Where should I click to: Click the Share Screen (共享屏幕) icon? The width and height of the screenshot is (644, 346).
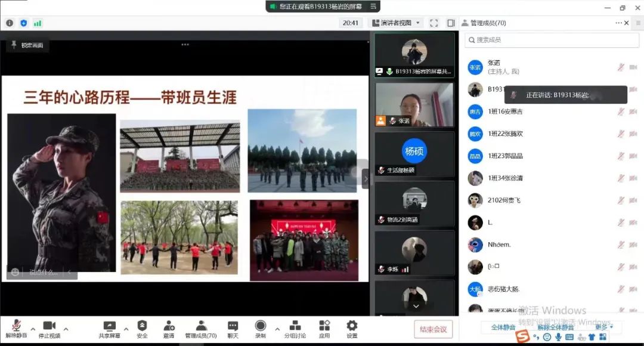tap(109, 326)
